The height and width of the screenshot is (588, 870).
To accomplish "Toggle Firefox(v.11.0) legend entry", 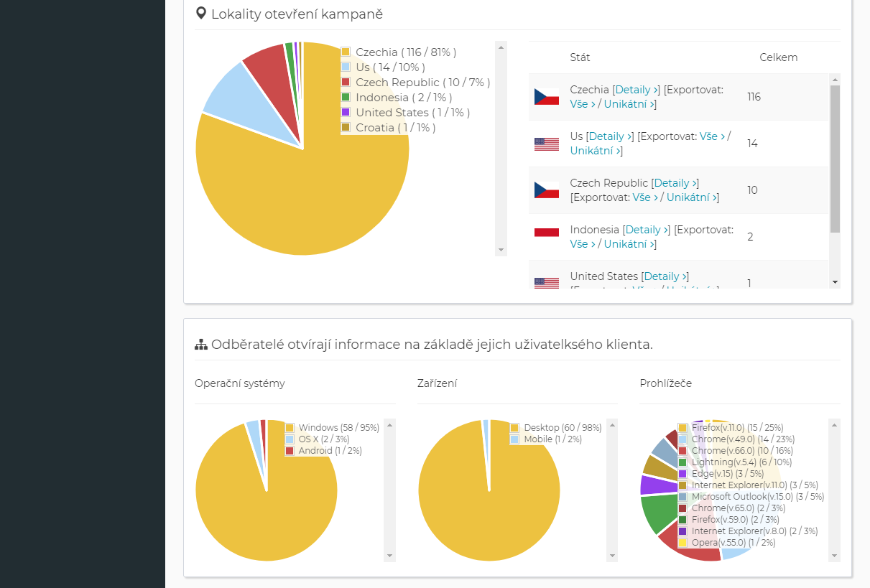I will [x=718, y=428].
